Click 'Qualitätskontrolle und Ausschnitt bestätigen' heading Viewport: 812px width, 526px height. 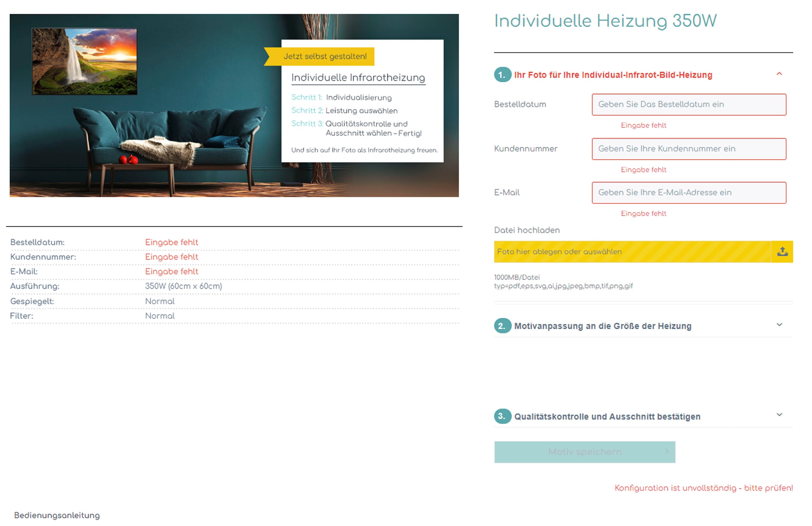(607, 416)
